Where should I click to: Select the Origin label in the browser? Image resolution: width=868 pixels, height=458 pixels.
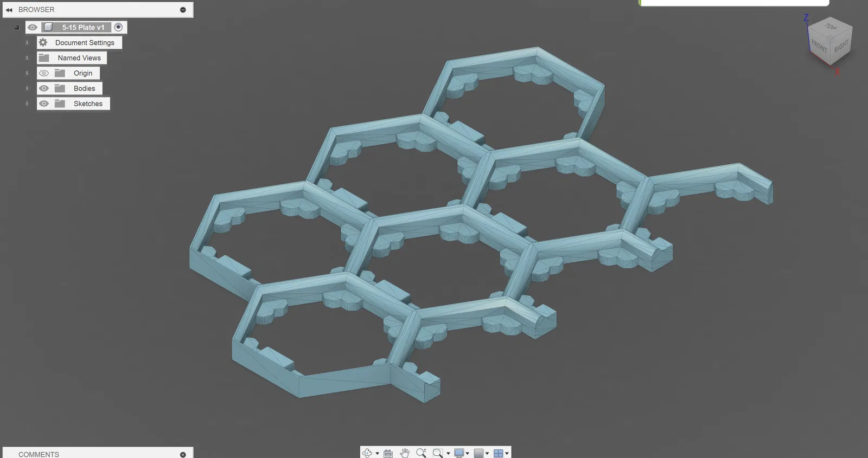[83, 73]
